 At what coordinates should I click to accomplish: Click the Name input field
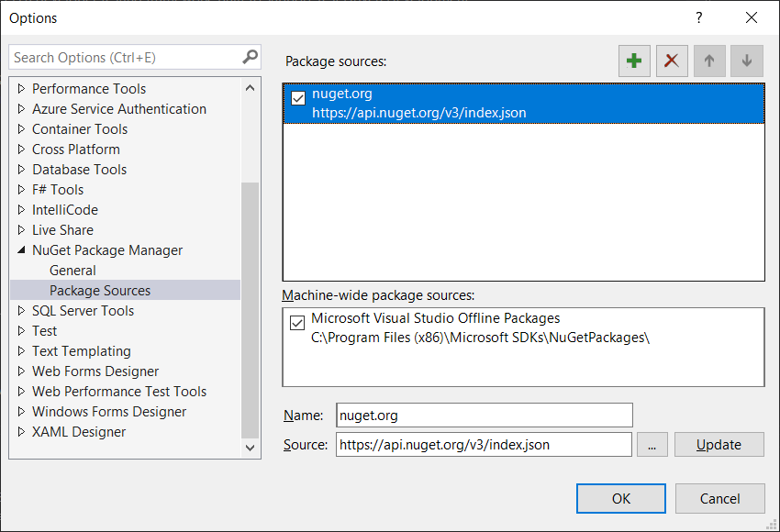click(484, 416)
